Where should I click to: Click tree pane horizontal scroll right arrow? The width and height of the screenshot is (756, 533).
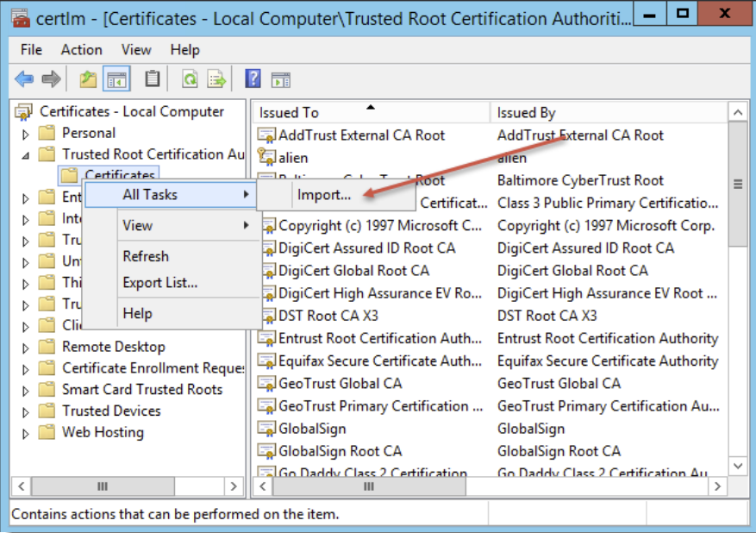234,486
